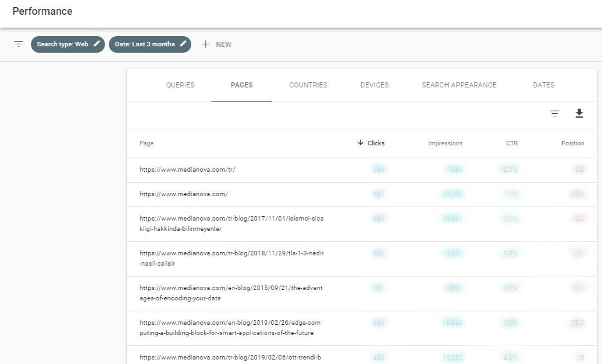The image size is (602, 364).
Task: Select the medianova.com/tr/ page row
Action: coord(362,170)
